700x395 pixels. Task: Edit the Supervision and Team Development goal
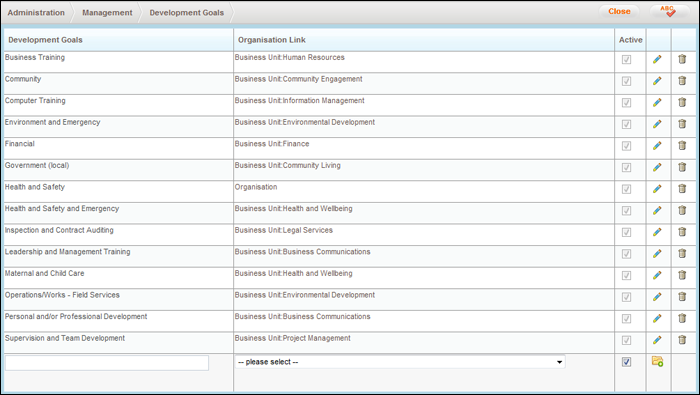point(657,340)
